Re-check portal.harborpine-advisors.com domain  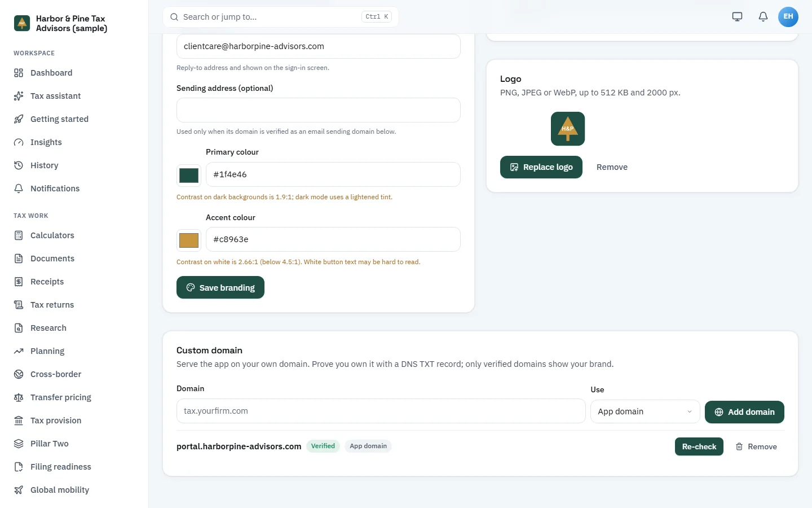click(699, 446)
